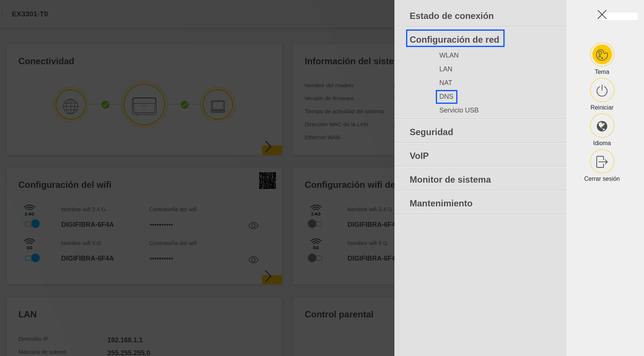
Task: Open the WLAN submenu item
Action: pos(449,55)
